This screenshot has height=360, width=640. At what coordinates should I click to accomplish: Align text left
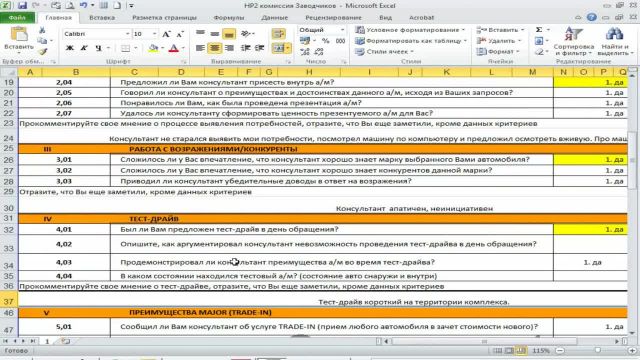[200, 48]
